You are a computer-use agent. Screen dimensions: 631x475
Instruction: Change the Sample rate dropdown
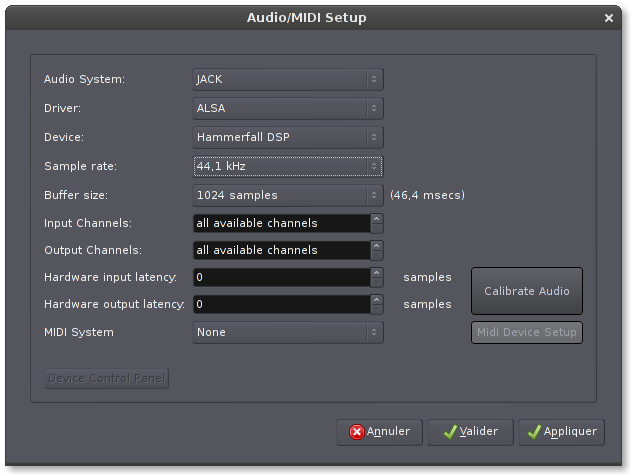pyautogui.click(x=288, y=166)
